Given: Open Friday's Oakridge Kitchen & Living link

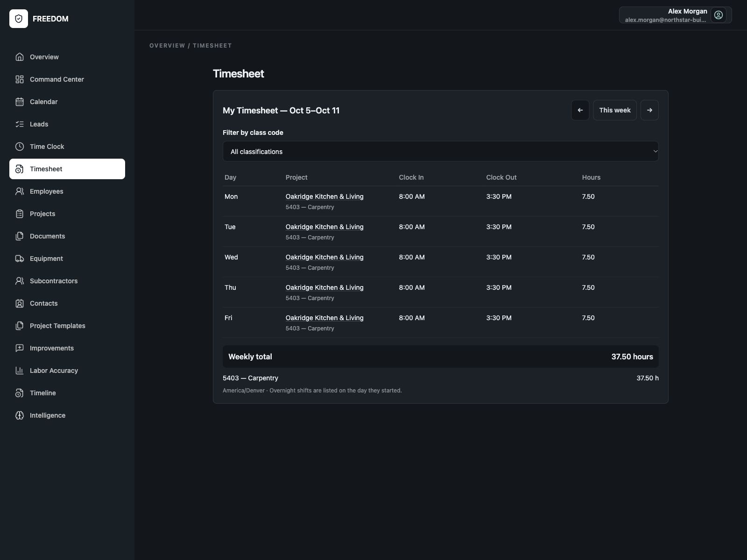Looking at the screenshot, I should point(324,318).
